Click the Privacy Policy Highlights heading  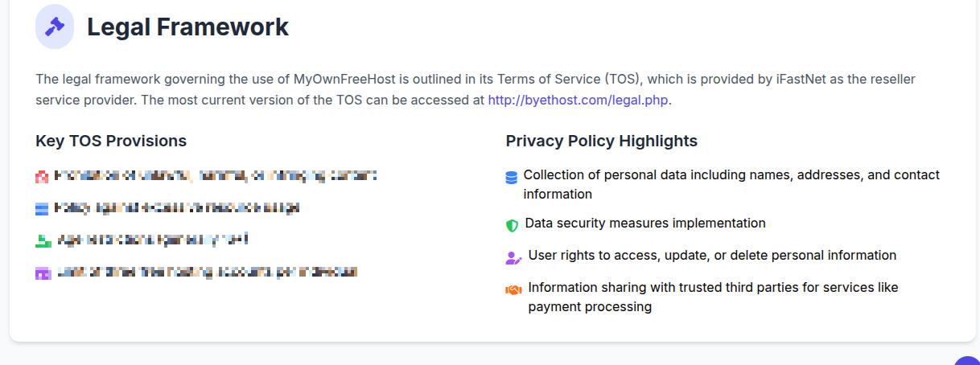(x=602, y=141)
